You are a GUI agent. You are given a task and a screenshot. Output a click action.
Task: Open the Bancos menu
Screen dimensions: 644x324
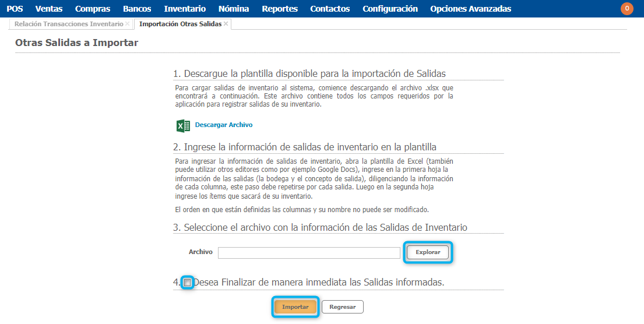137,9
